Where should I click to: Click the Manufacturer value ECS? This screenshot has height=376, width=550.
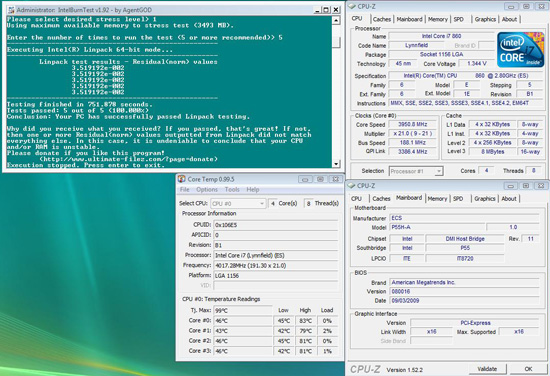point(464,218)
